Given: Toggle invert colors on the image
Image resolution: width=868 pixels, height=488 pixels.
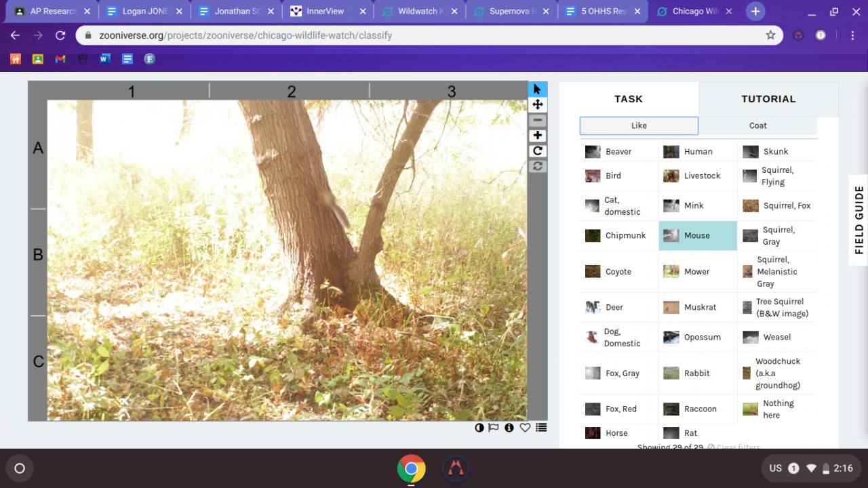Looking at the screenshot, I should [479, 428].
